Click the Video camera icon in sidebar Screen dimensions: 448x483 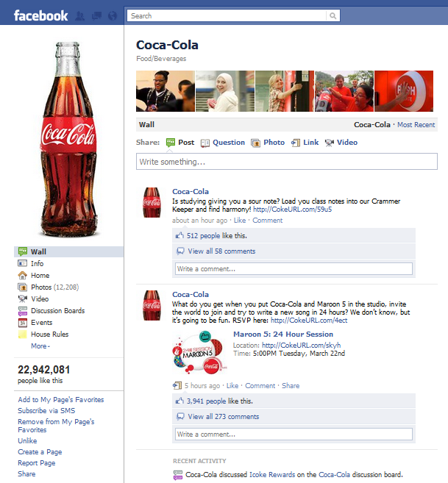coord(23,298)
